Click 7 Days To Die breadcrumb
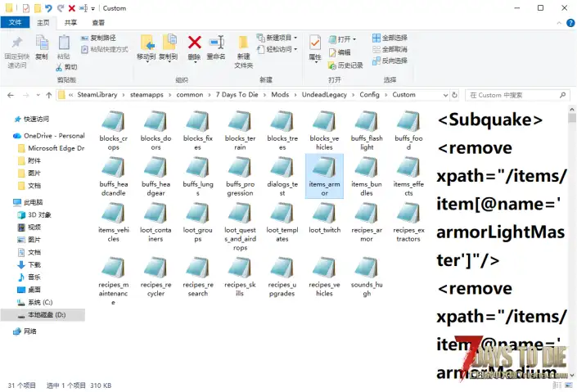This screenshot has height=392, width=577. tap(237, 95)
